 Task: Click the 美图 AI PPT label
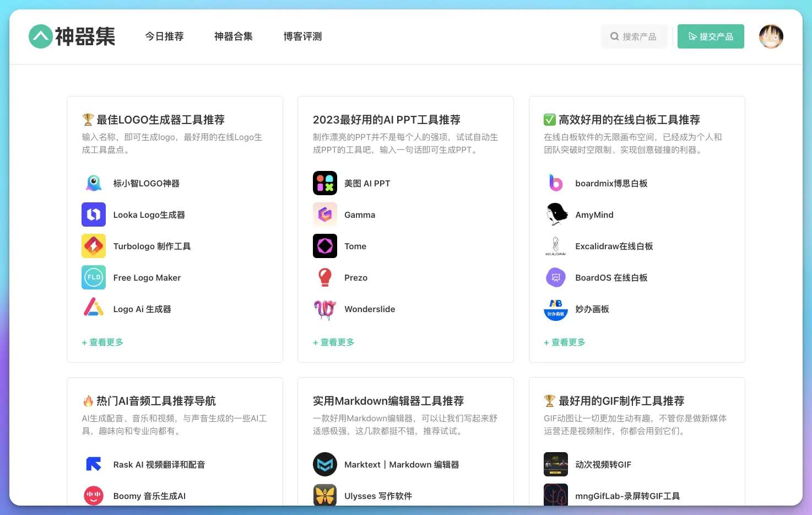point(367,183)
